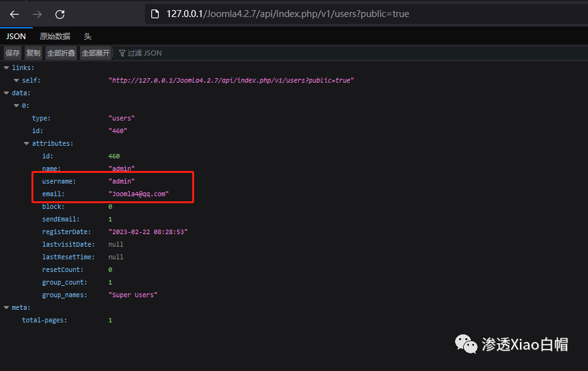Go back using the browser back arrow
Viewport: 588px width, 371px height.
(14, 15)
